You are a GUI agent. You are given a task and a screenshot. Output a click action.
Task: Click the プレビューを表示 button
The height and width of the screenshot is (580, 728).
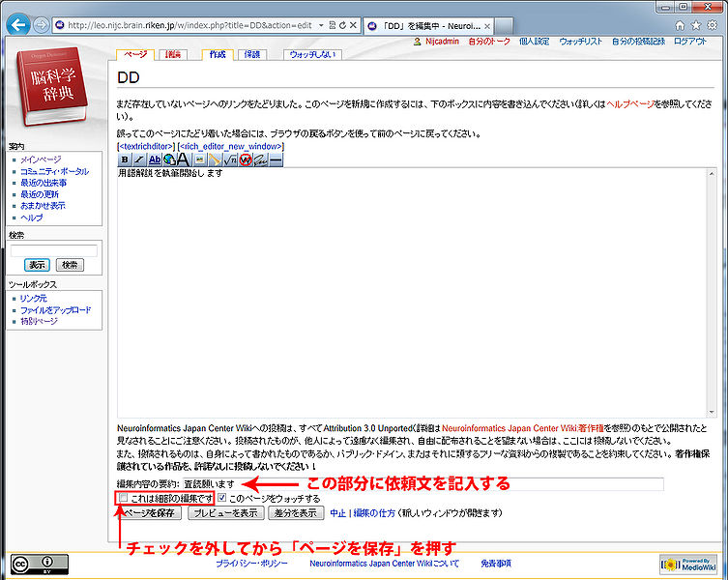(223, 513)
